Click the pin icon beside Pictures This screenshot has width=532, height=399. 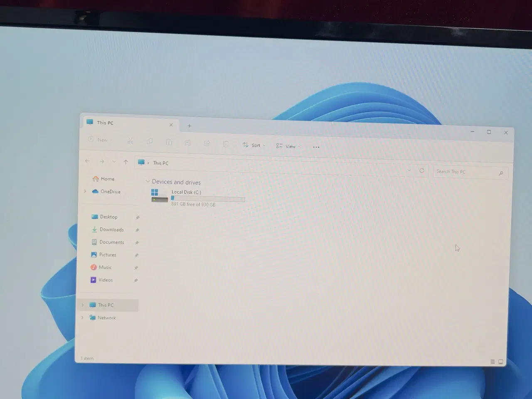click(136, 255)
